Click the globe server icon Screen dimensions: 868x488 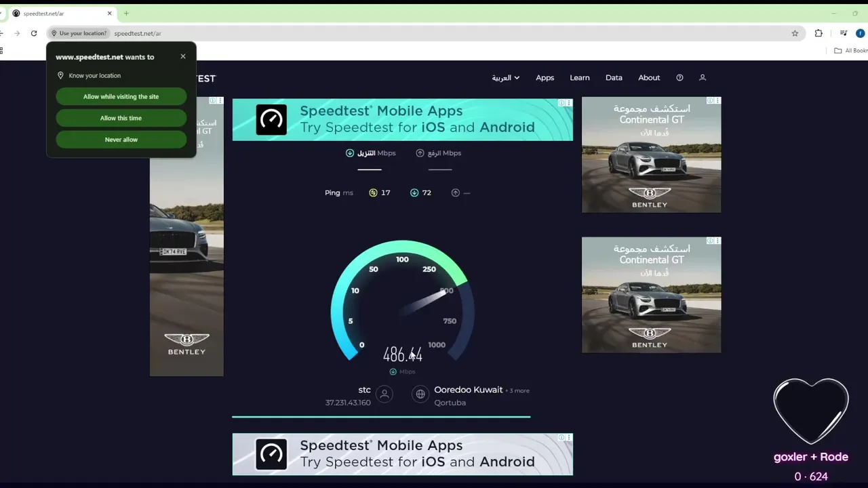click(420, 394)
